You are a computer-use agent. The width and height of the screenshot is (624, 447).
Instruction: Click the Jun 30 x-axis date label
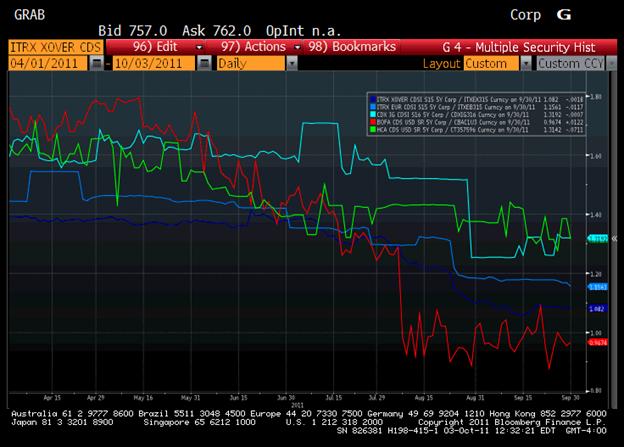(286, 398)
